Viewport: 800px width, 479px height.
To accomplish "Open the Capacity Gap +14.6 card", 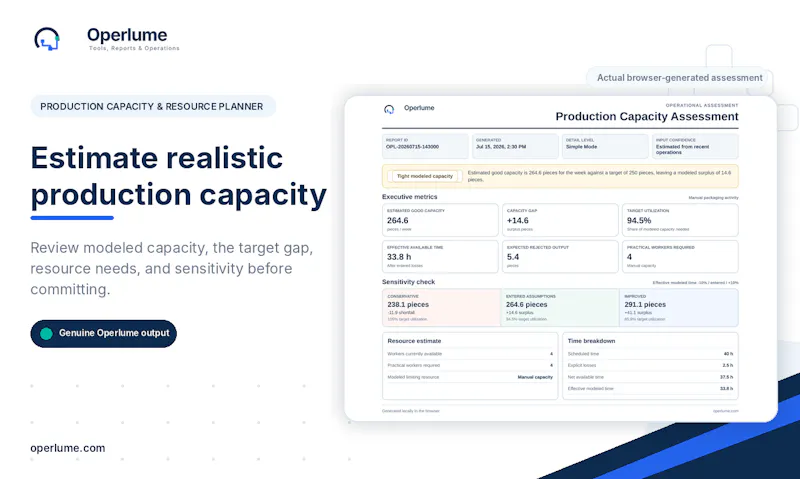I will pos(560,220).
